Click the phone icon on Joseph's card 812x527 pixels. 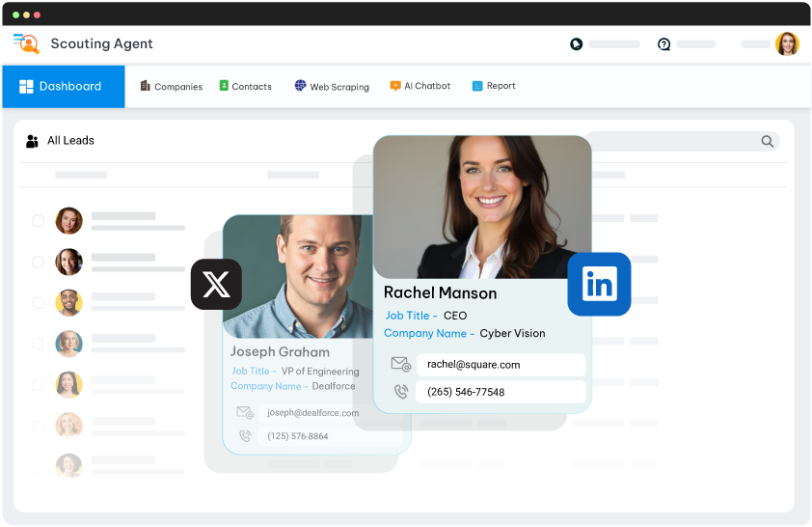(245, 436)
